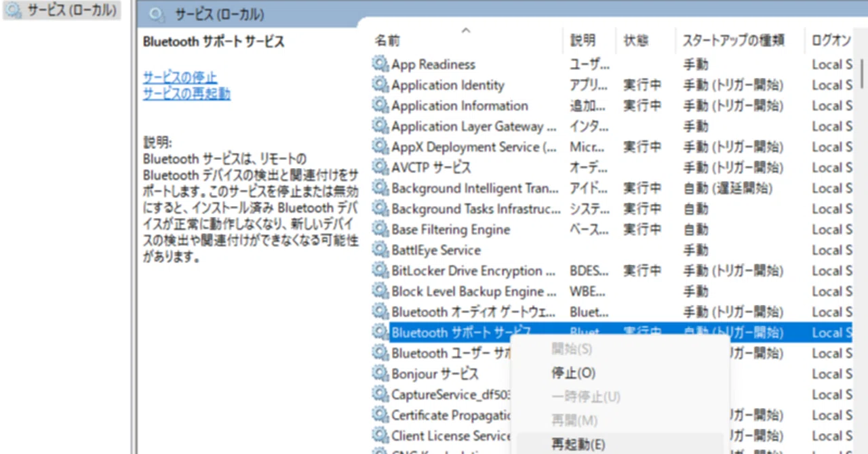Image resolution: width=868 pixels, height=454 pixels.
Task: Click the Bluetooth サポート サービス heading in detail pane
Action: point(214,41)
